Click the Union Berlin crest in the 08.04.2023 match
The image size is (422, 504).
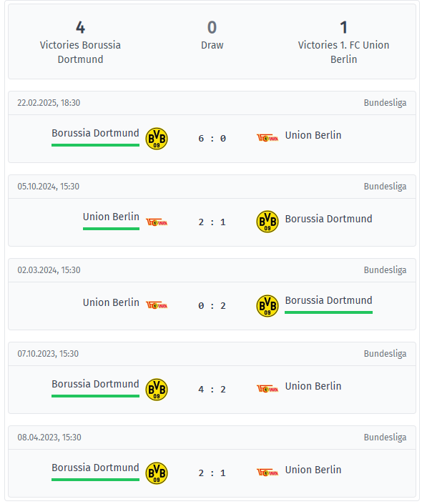(x=268, y=473)
